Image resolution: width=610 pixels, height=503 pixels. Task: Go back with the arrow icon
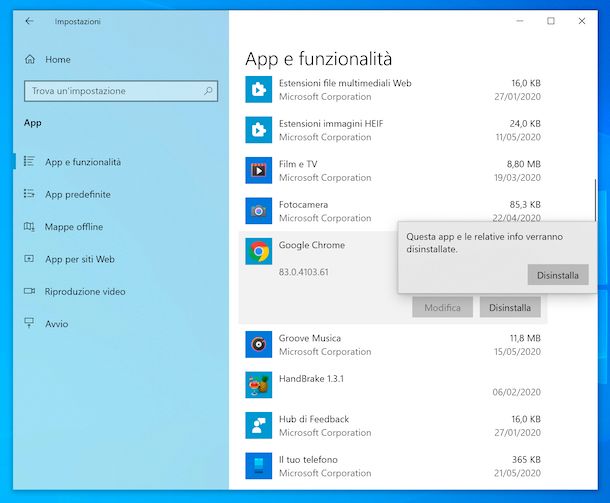[29, 21]
